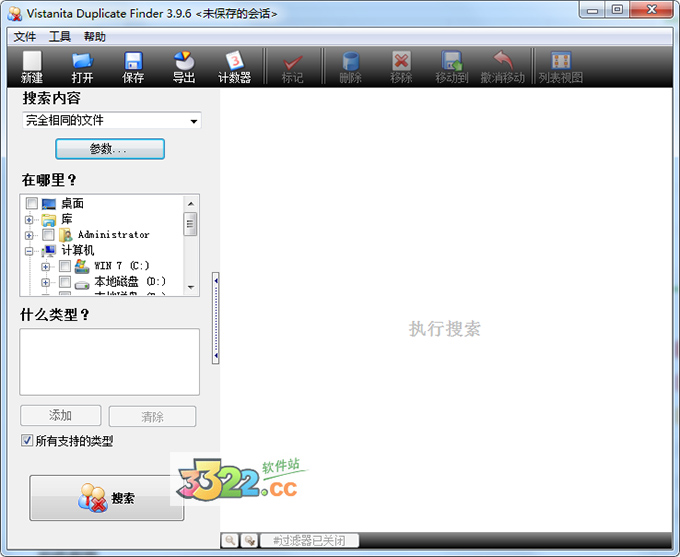The height and width of the screenshot is (557, 680).
Task: Click the 移除 (Remove) red X icon
Action: pos(401,61)
